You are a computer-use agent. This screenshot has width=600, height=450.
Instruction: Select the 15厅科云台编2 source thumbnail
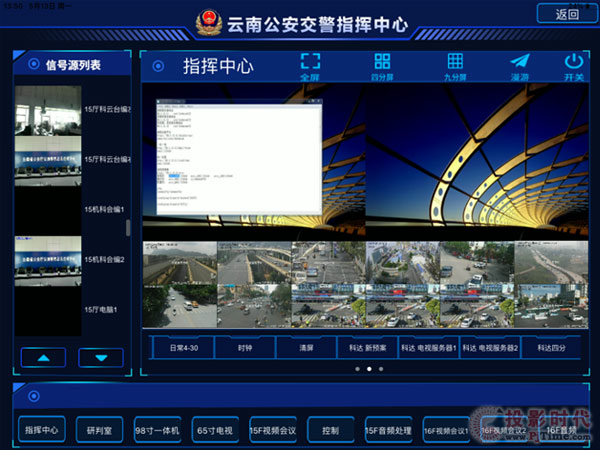(x=48, y=108)
